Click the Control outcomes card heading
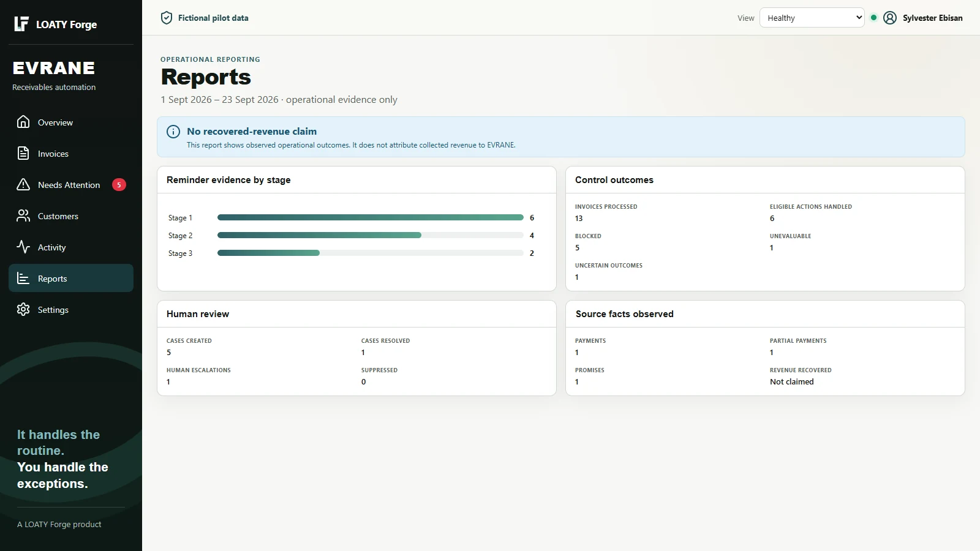The height and width of the screenshot is (551, 980). pos(614,179)
